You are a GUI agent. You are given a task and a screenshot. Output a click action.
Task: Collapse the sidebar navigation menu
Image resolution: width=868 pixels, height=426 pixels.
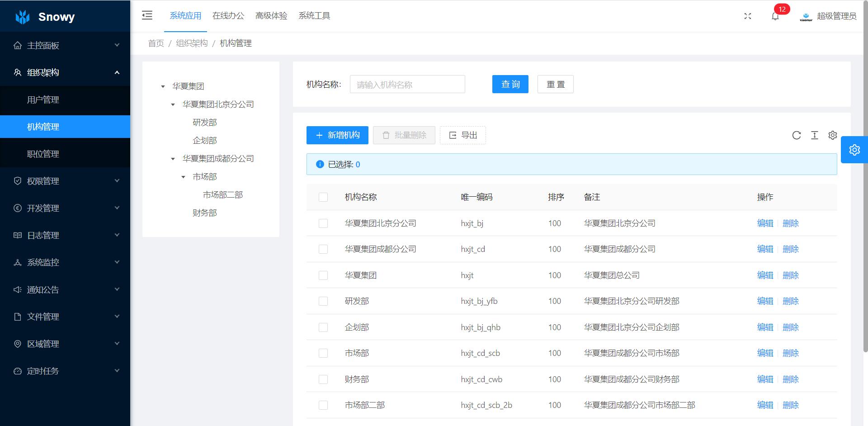146,15
